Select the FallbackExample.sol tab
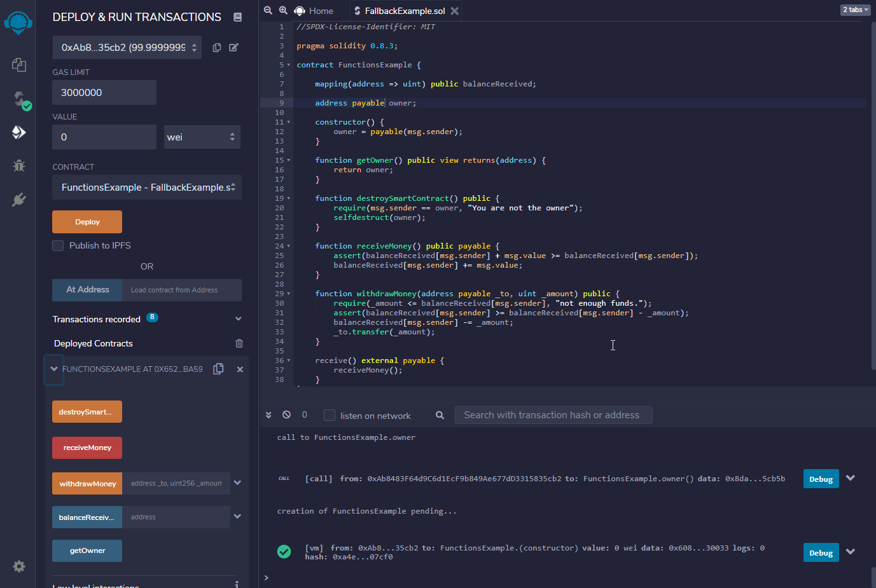This screenshot has width=876, height=588. (x=405, y=11)
